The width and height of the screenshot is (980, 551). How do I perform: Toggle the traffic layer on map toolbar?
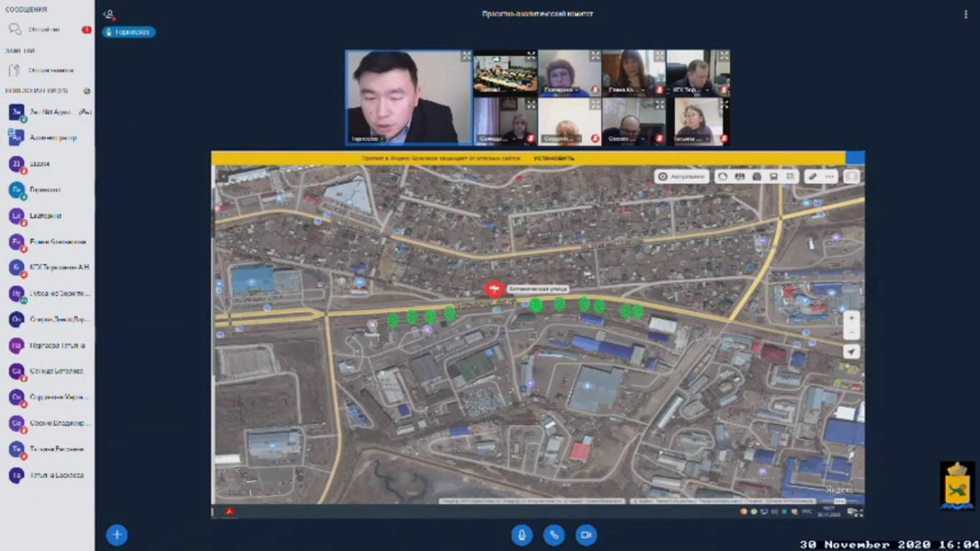click(x=723, y=177)
